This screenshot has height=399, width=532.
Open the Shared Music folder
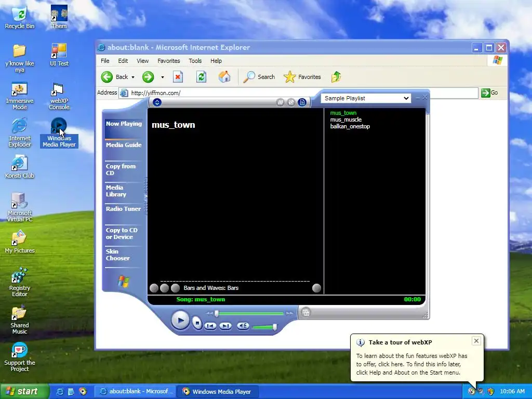[x=19, y=320]
